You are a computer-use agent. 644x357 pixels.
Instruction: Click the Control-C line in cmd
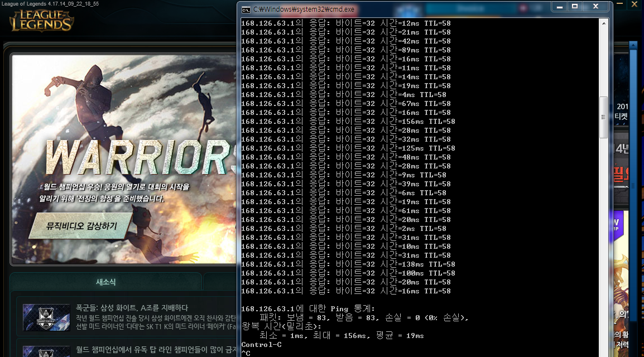(x=261, y=345)
